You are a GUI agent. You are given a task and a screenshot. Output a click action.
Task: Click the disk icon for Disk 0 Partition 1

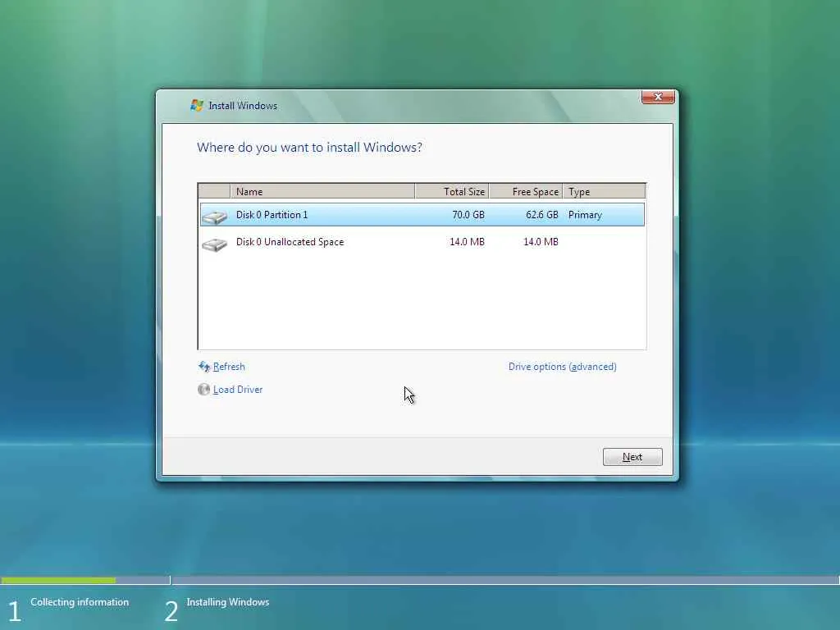214,217
